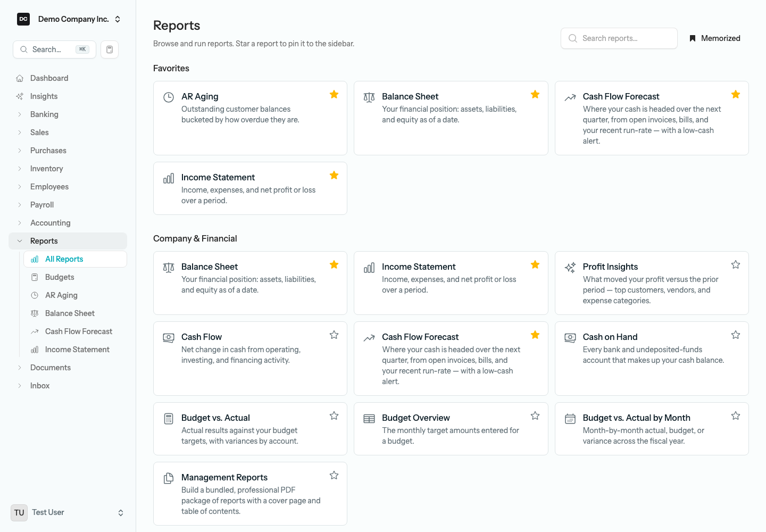The image size is (766, 532).
Task: Click the Budget Overview table icon
Action: tap(369, 419)
